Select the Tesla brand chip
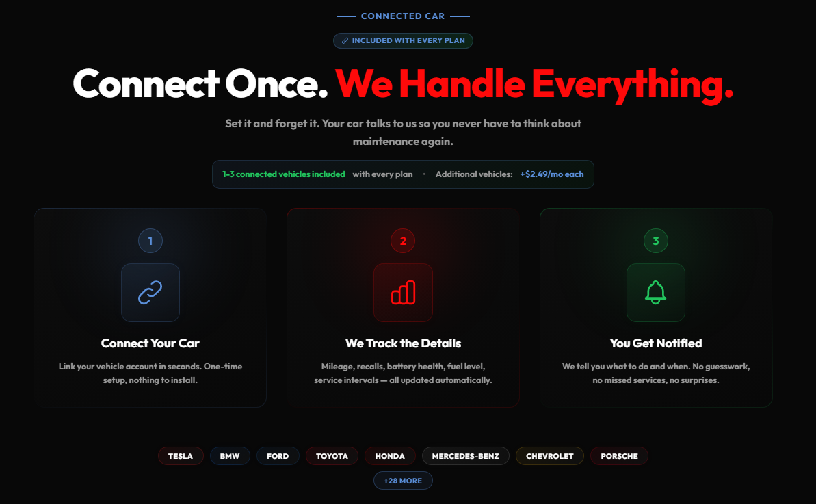The image size is (816, 504). (181, 456)
